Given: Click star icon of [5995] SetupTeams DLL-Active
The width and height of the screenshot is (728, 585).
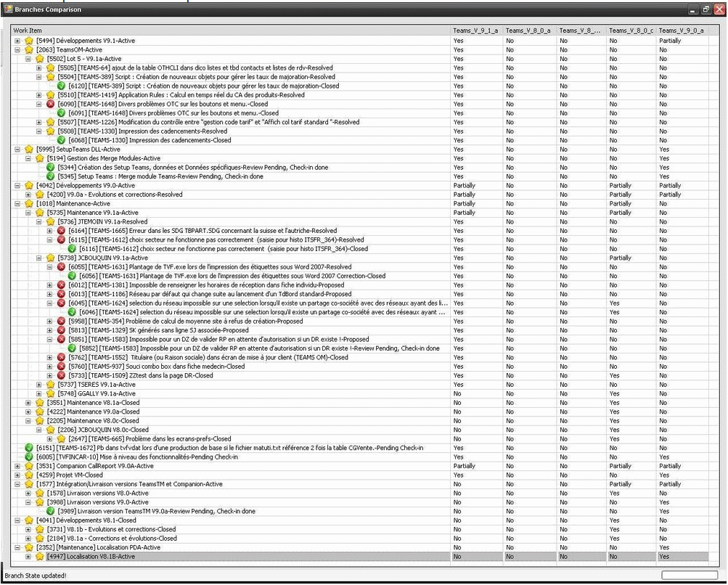Looking at the screenshot, I should point(29,150).
